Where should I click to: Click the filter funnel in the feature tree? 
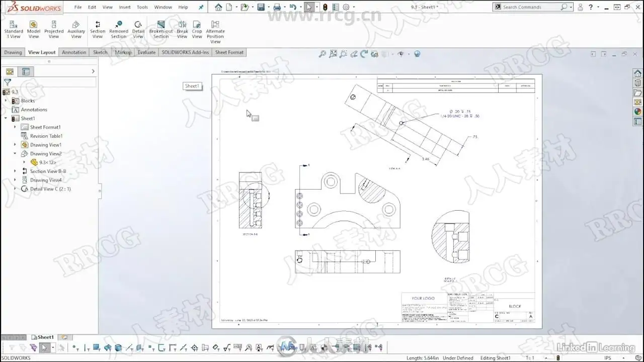tap(8, 82)
